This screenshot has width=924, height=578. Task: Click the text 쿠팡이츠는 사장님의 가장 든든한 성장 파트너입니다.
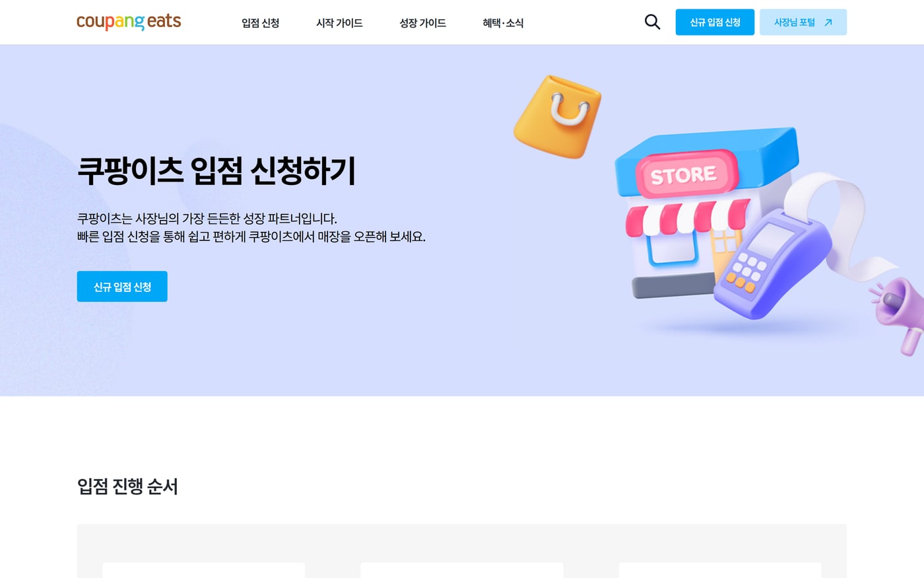[x=207, y=219]
